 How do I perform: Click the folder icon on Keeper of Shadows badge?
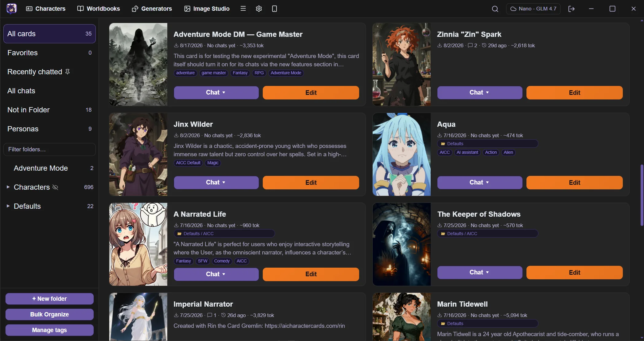click(443, 234)
